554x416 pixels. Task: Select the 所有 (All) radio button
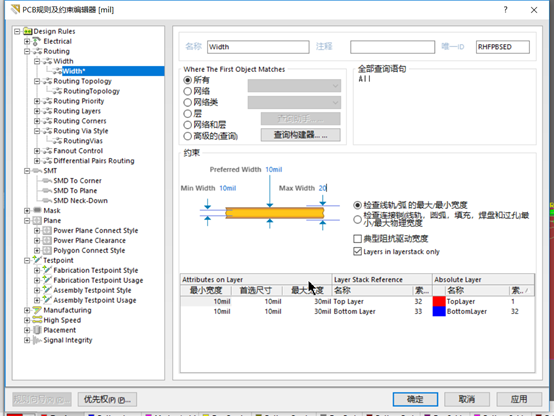188,80
